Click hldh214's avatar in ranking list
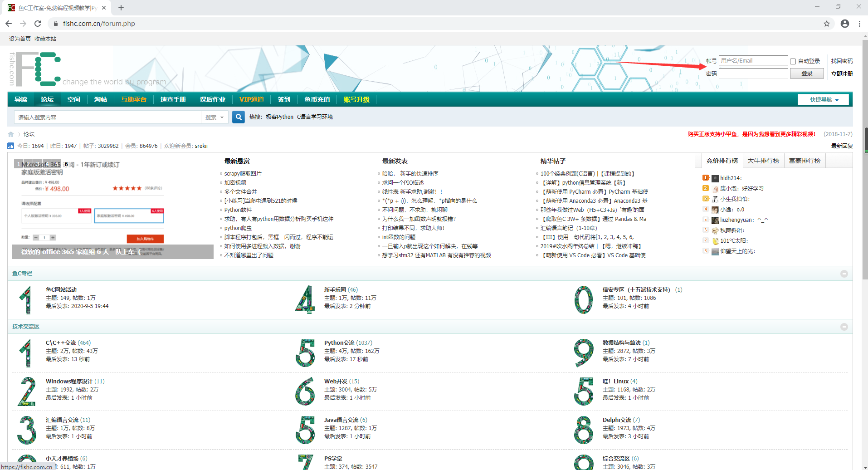Screen dimensions: 868x470 [x=715, y=178]
